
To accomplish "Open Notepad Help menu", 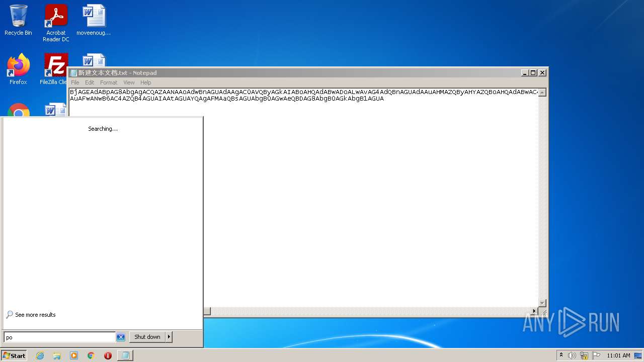I will pos(145,82).
